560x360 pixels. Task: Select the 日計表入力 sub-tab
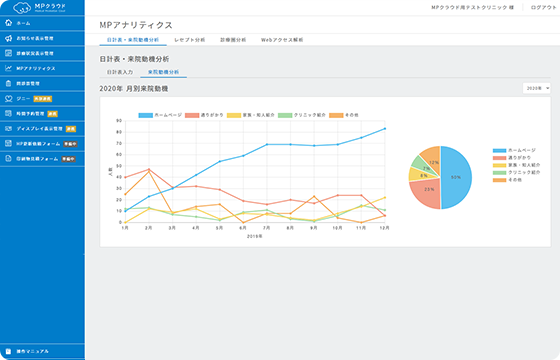click(x=120, y=72)
